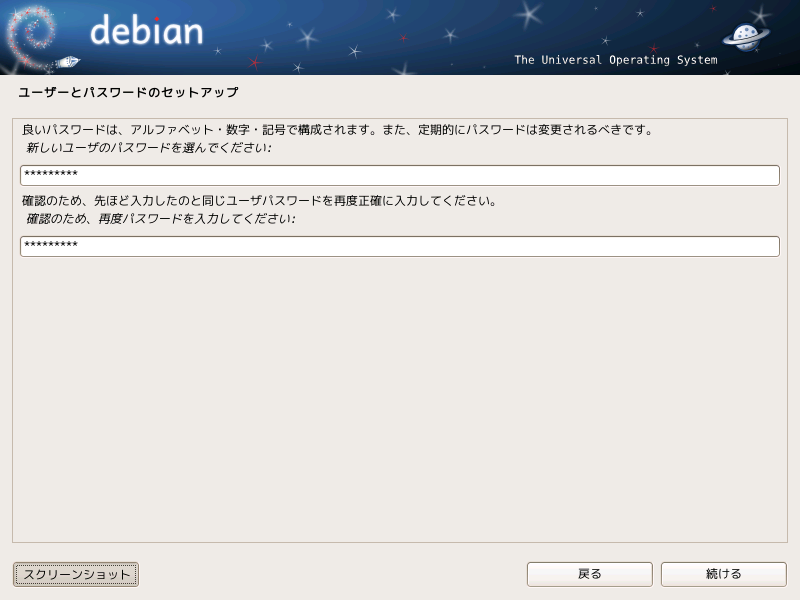Click asterisks in the confirmation password field
The width and height of the screenshot is (800, 600).
point(51,244)
